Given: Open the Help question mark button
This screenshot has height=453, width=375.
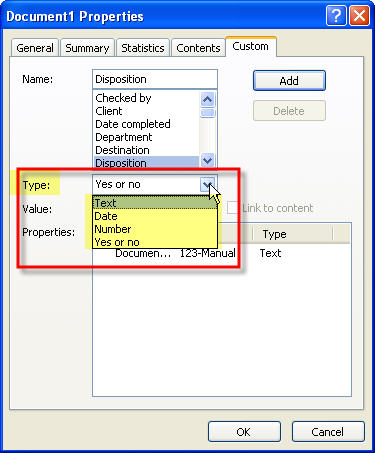Looking at the screenshot, I should click(x=336, y=16).
